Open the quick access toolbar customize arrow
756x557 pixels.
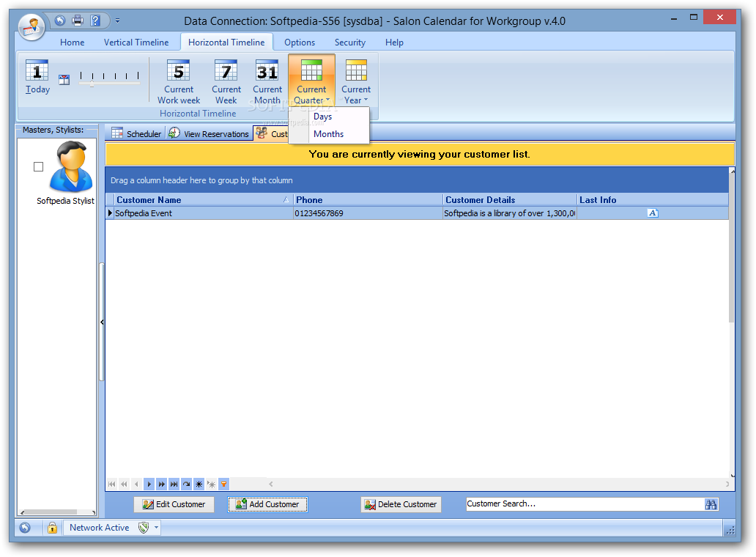(x=117, y=21)
